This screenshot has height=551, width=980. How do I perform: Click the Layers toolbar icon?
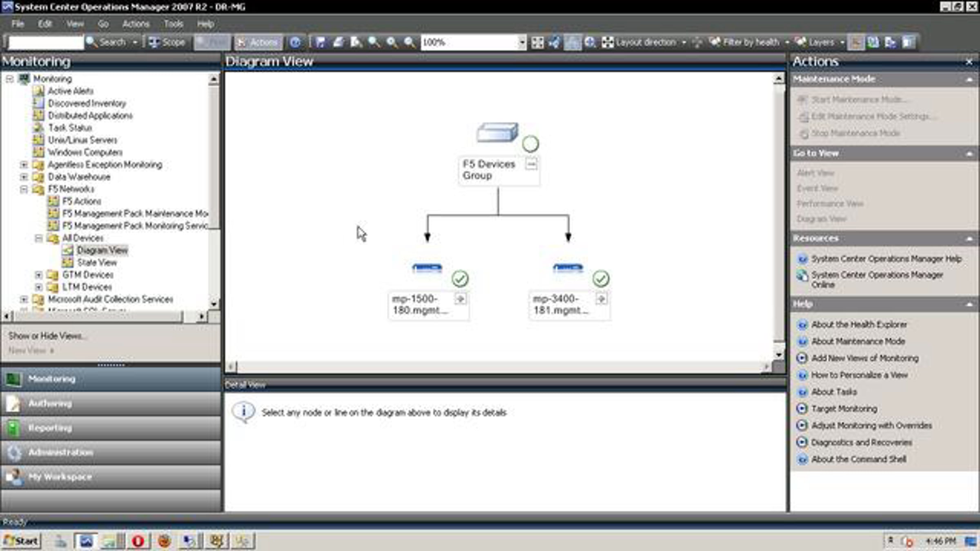tap(801, 42)
